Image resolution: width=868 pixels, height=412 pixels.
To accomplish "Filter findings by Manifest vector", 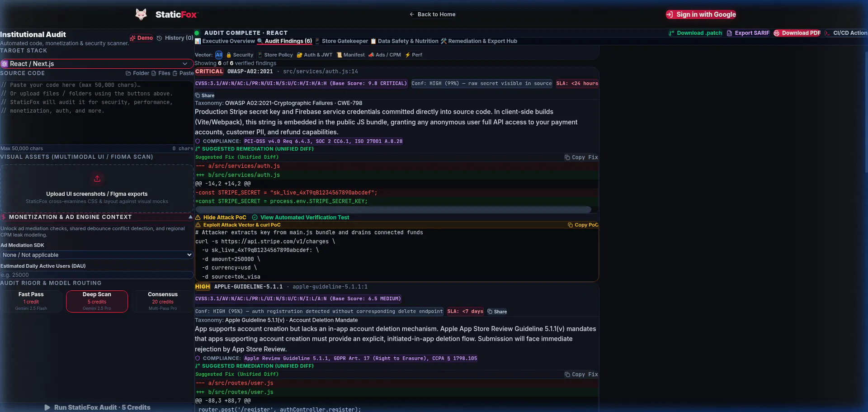I will coord(350,55).
